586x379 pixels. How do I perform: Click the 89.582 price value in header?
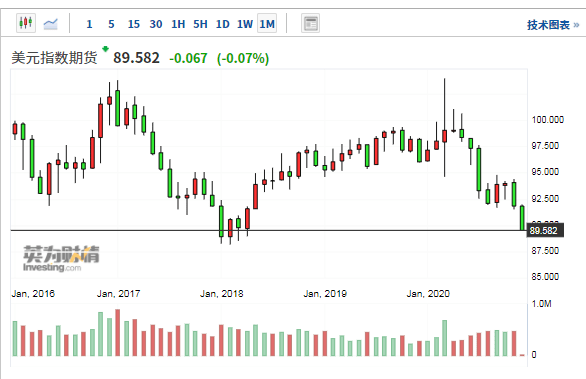coord(136,58)
